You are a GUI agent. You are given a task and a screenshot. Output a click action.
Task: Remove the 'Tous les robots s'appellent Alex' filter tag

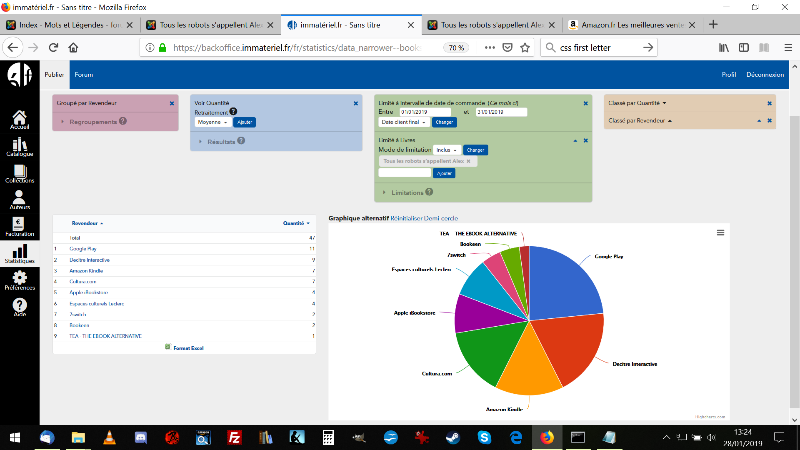pos(468,160)
